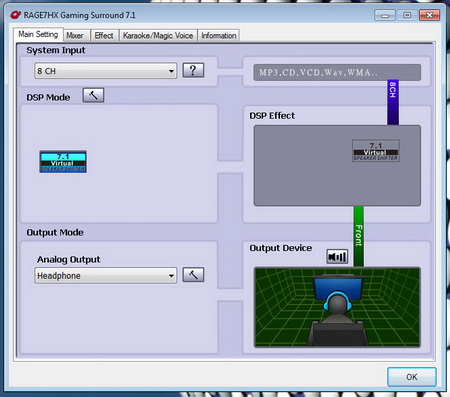Click the RAGE7HX app logo in title bar
450x397 pixels.
[x=15, y=15]
